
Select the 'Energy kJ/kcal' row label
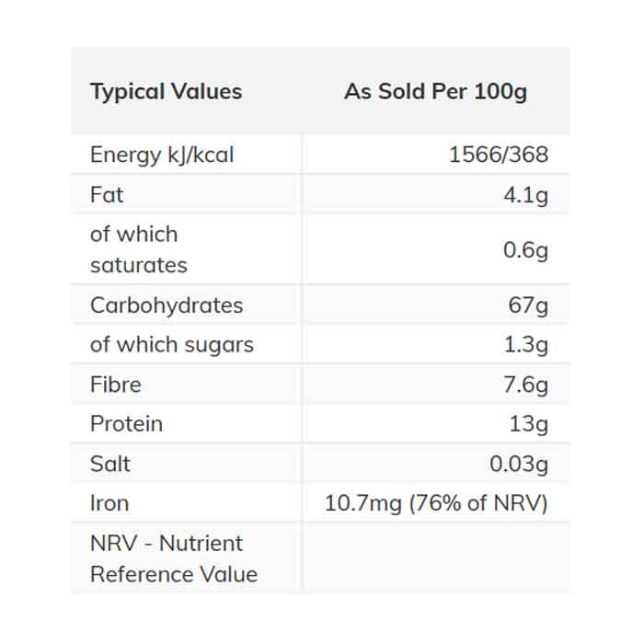[162, 155]
